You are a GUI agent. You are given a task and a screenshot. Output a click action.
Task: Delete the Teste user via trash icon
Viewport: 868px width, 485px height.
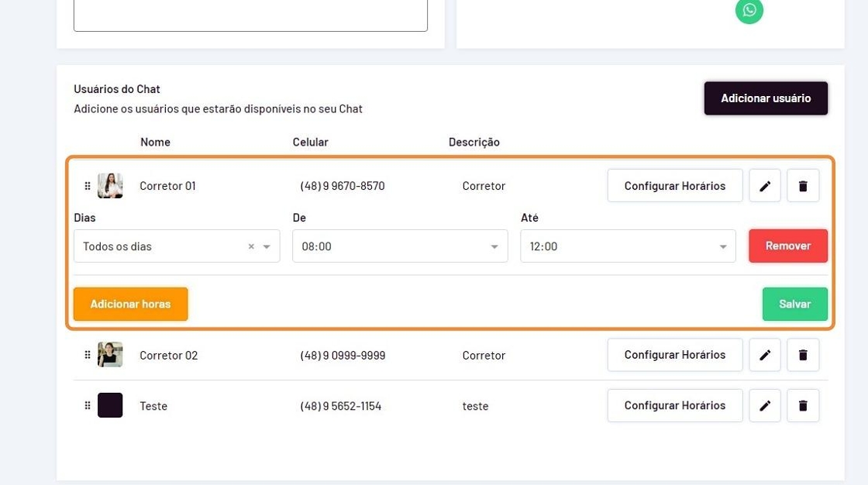803,405
